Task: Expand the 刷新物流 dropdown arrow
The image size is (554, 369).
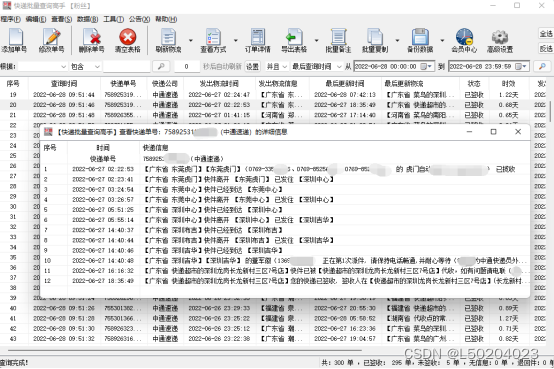Action: click(x=191, y=40)
